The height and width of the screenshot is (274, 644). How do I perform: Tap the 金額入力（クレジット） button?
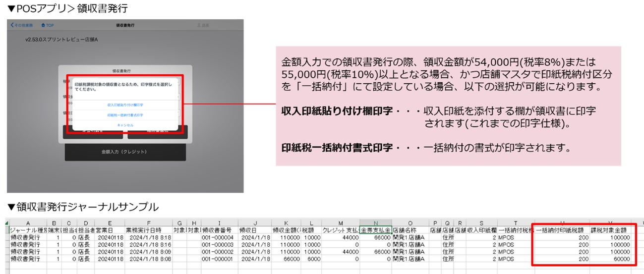[125, 152]
